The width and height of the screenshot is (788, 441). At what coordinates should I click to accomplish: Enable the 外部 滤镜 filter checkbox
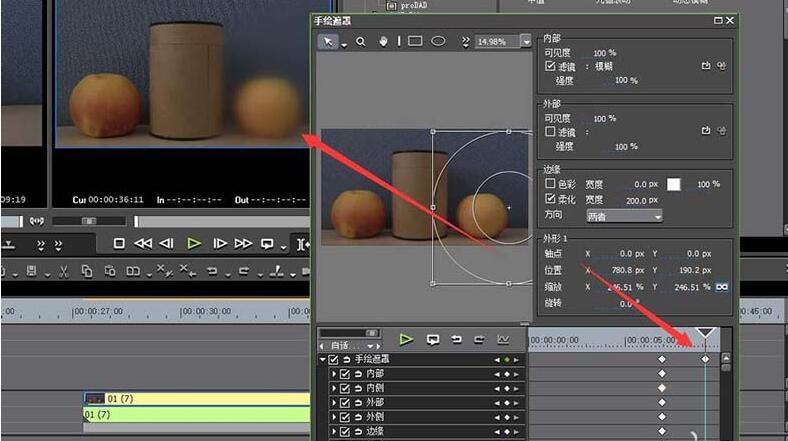pyautogui.click(x=550, y=131)
